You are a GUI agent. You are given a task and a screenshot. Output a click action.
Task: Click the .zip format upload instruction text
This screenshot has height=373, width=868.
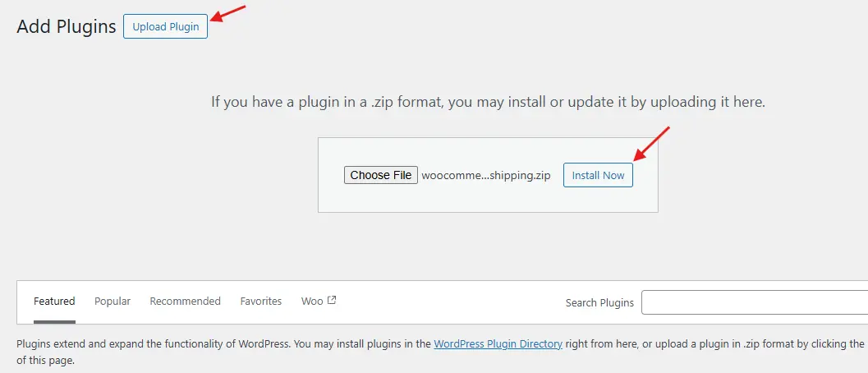[488, 103]
